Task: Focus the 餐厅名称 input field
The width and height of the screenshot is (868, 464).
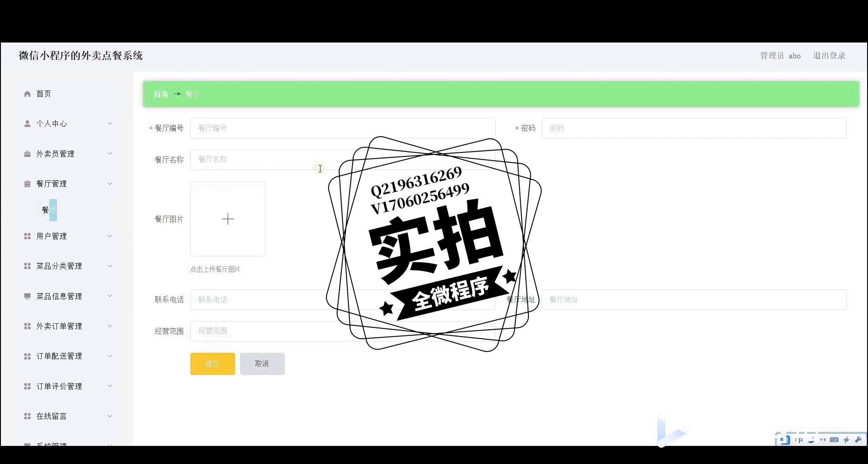Action: coord(343,160)
